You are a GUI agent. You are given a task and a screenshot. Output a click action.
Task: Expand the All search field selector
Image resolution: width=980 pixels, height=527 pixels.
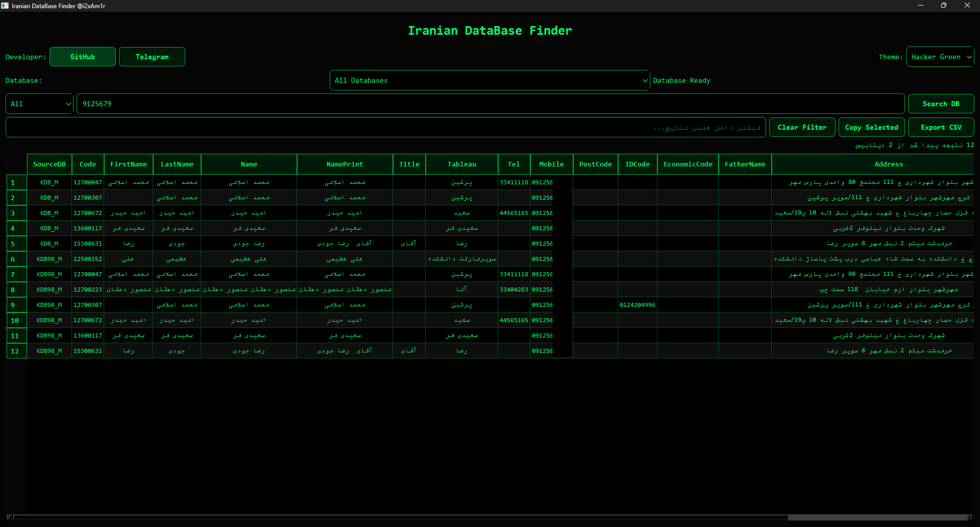39,104
